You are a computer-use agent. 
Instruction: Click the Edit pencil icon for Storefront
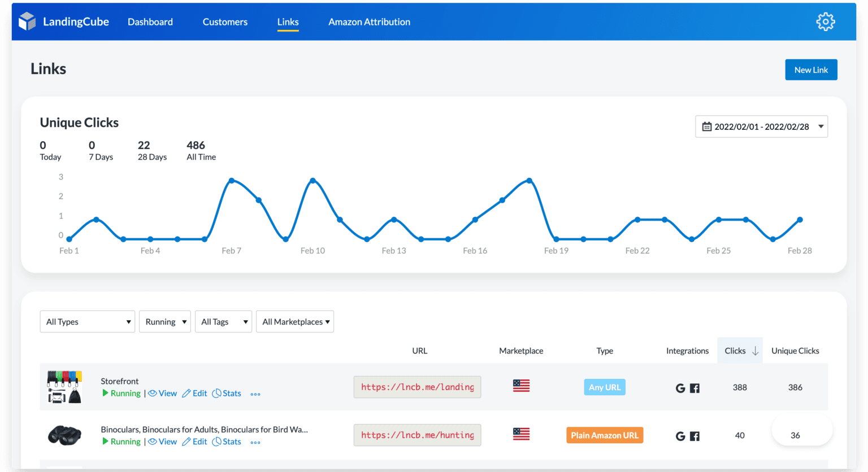(x=186, y=393)
